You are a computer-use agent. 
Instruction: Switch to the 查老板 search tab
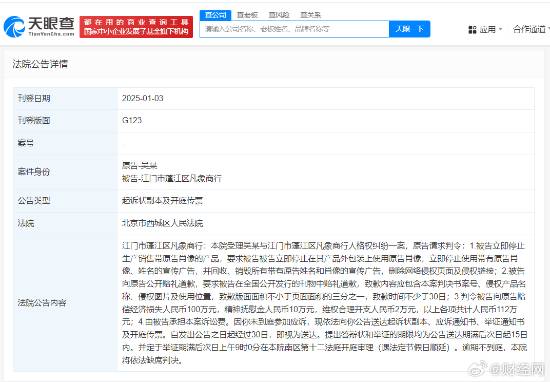pos(247,15)
